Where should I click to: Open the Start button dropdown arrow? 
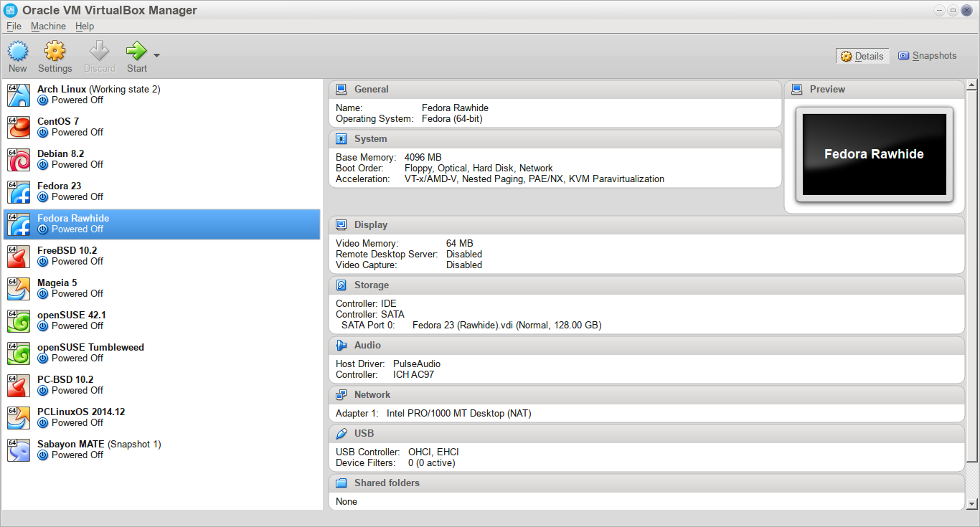click(x=156, y=55)
